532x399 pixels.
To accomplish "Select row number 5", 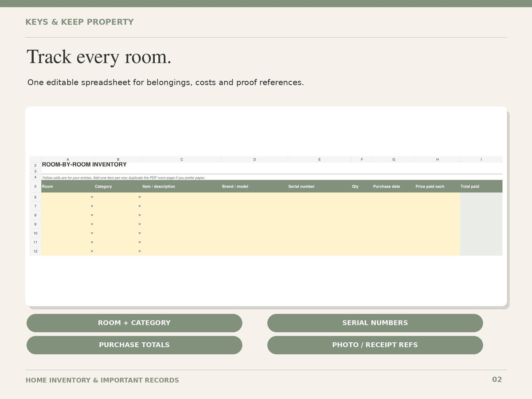I will [35, 186].
